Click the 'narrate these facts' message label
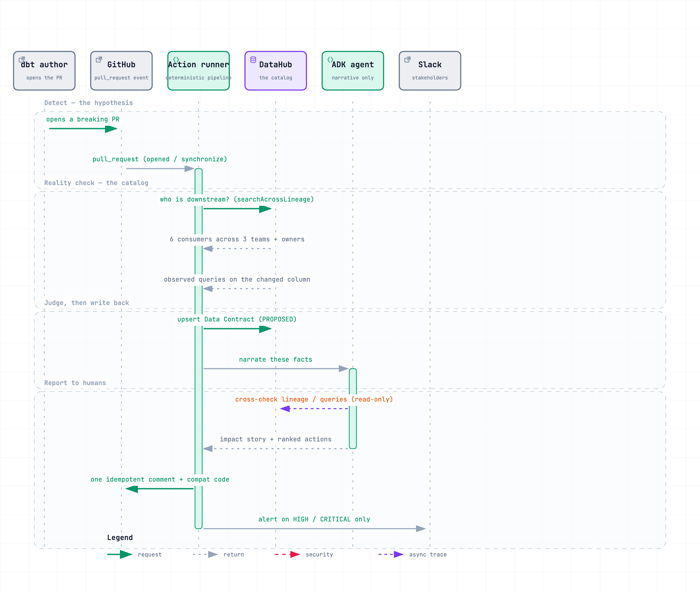 tap(275, 360)
